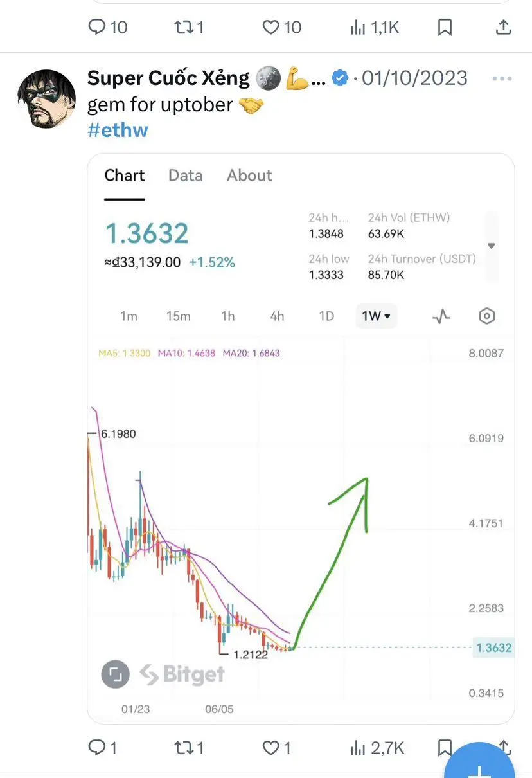Image resolution: width=532 pixels, height=778 pixels.
Task: Select the 1m timeframe
Action: click(x=129, y=316)
